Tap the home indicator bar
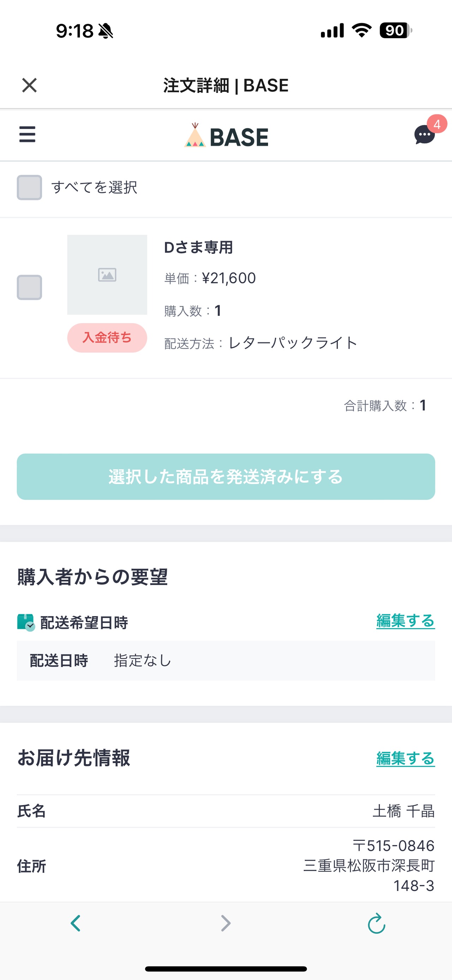452x980 pixels. point(226,969)
